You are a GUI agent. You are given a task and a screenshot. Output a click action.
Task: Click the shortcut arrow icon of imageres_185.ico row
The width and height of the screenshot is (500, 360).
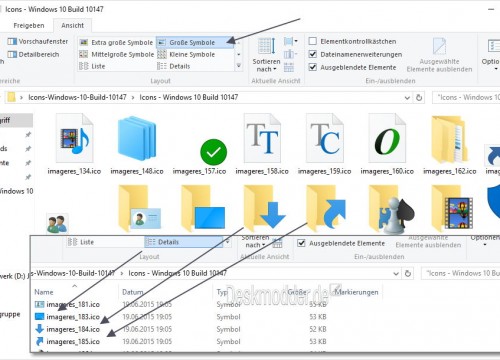coord(39,341)
